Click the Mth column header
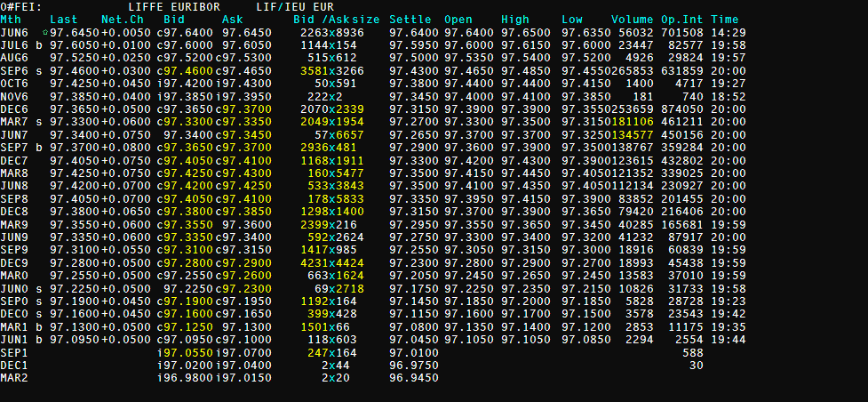 click(x=10, y=20)
